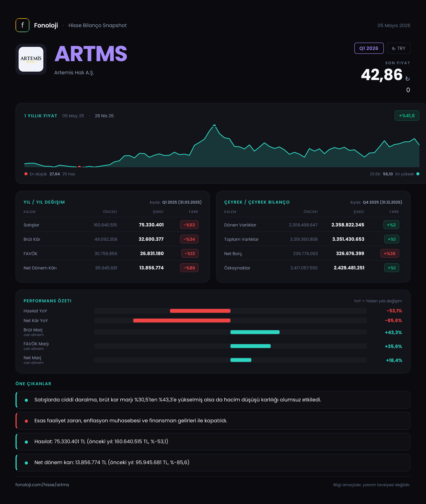This screenshot has width=426, height=504.
Task: Click the 'Esas faaliyet zararı' highlight card
Action: pyautogui.click(x=213, y=421)
